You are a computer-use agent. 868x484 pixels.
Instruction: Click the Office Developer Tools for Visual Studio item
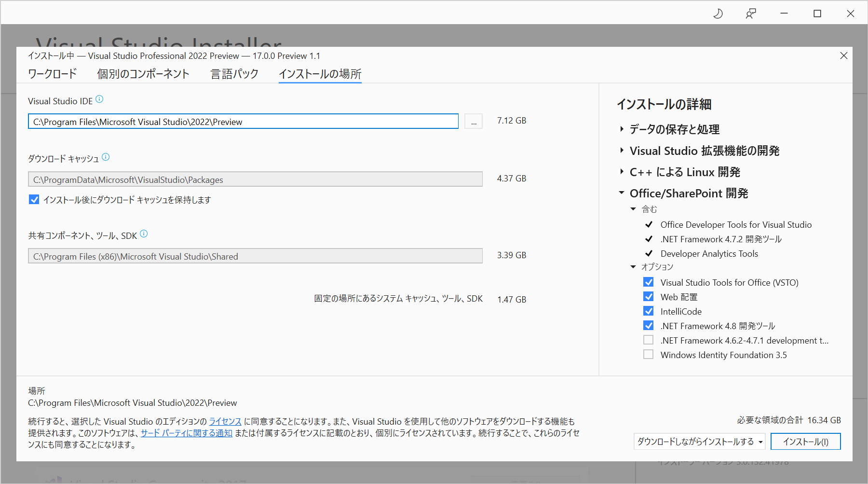tap(736, 224)
